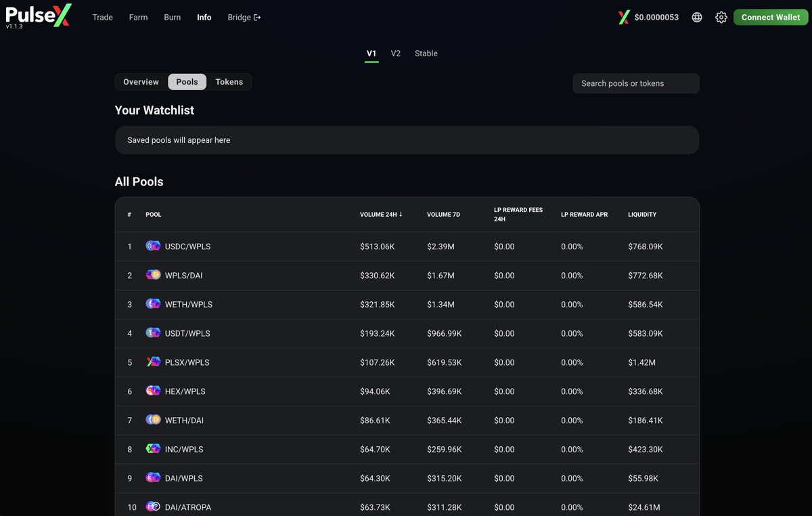Sort by Volume 24H column
This screenshot has height=516, width=812.
click(381, 215)
